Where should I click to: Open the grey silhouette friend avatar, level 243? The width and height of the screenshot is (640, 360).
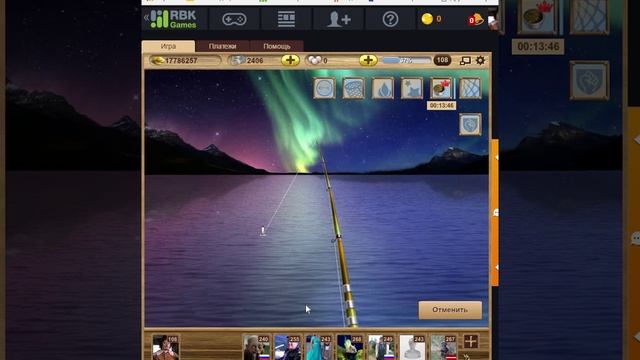[x=412, y=347]
